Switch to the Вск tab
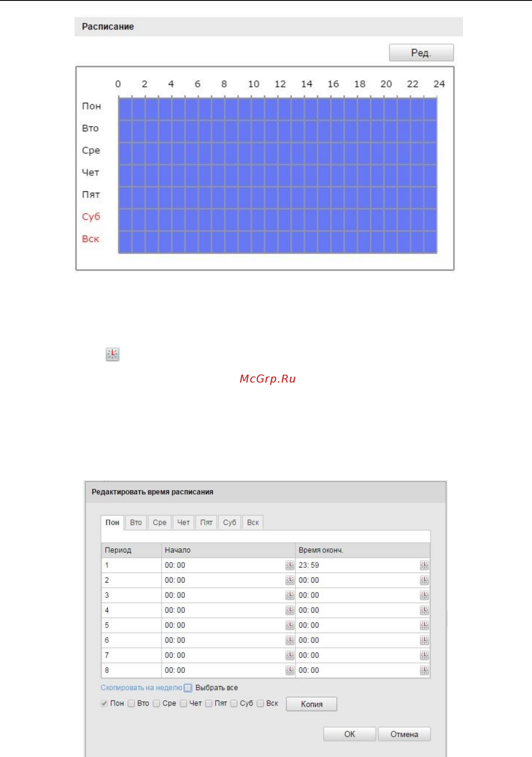 253,523
